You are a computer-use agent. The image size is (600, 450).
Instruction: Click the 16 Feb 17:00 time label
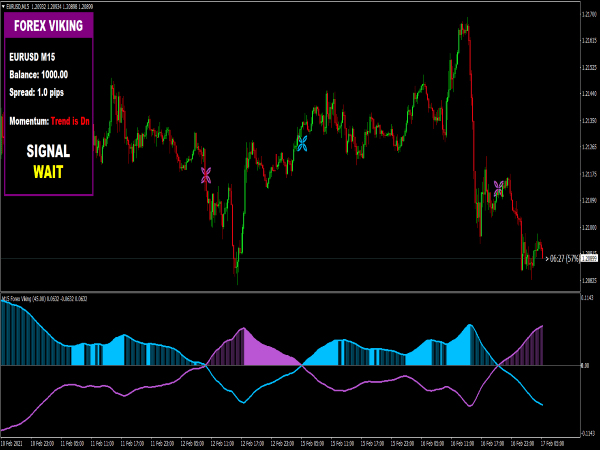tap(492, 443)
